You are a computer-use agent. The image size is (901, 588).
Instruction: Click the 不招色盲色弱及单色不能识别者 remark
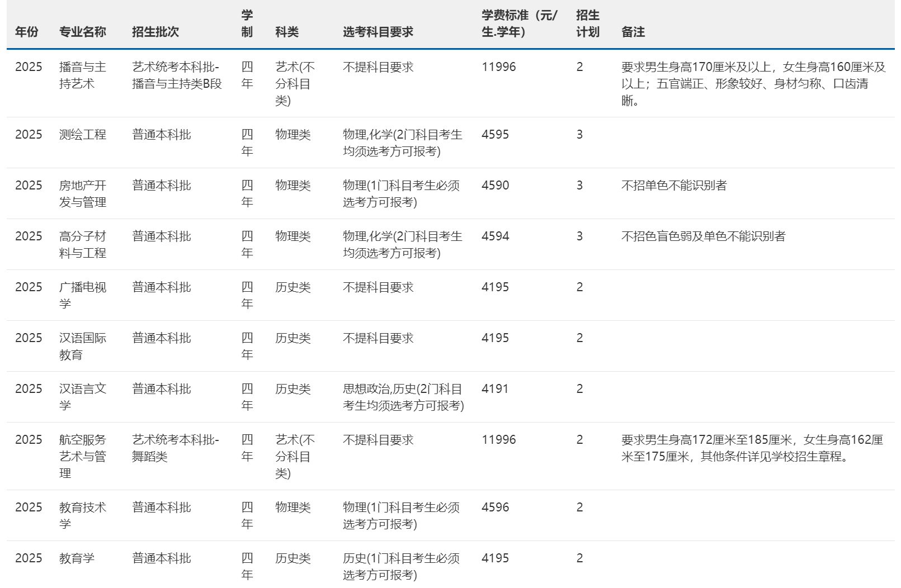coord(702,236)
